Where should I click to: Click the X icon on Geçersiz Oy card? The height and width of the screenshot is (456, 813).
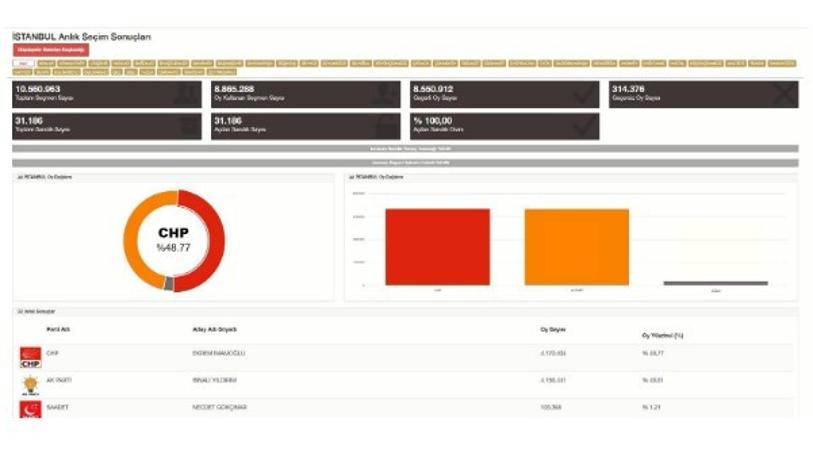pos(783,95)
